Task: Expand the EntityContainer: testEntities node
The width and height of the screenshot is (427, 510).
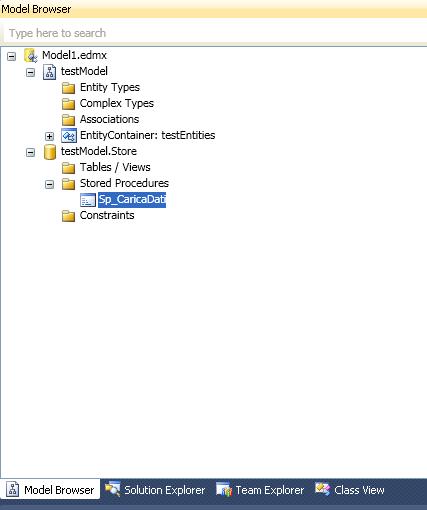Action: click(x=49, y=136)
